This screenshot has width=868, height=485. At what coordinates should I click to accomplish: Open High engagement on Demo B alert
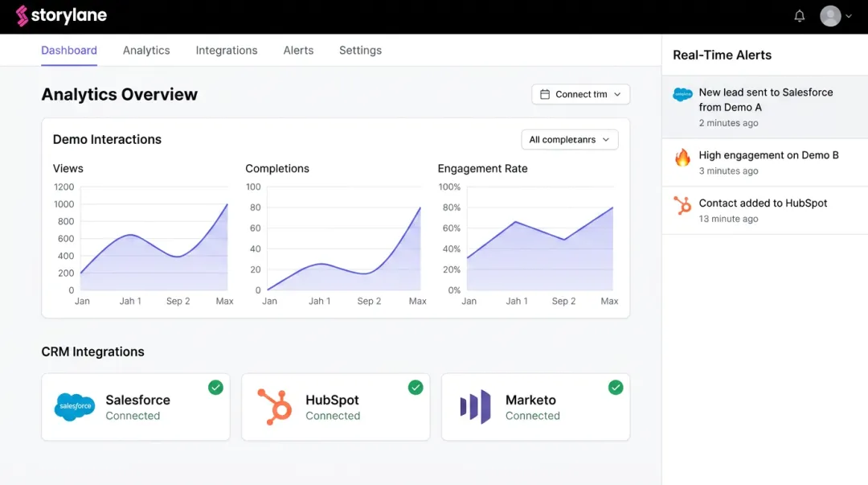coord(765,162)
